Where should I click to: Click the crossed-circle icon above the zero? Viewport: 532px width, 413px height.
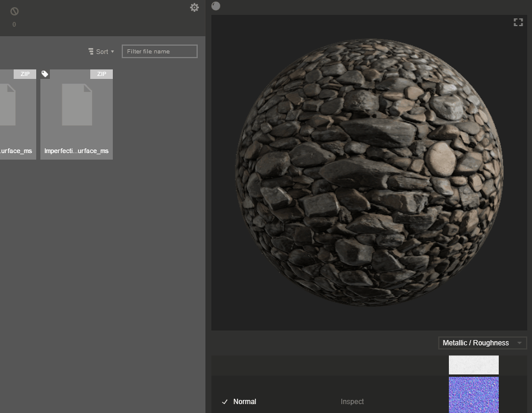[x=14, y=11]
